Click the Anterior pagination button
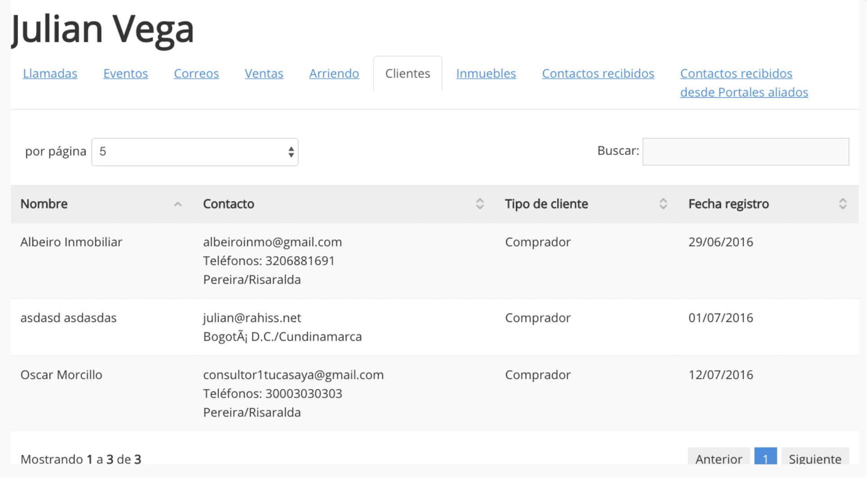 719,458
